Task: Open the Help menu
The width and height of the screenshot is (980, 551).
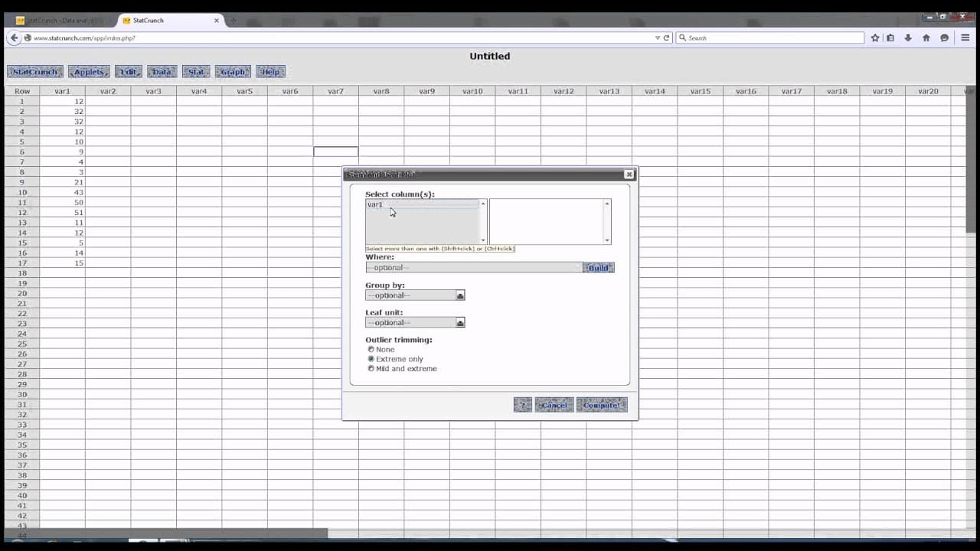Action: (x=270, y=72)
